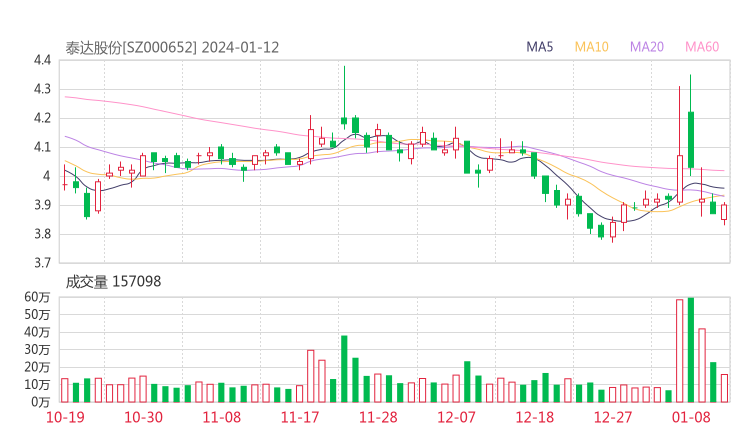The height and width of the screenshot is (440, 740).
Task: Click the MA60 legend label
Action: pos(702,47)
